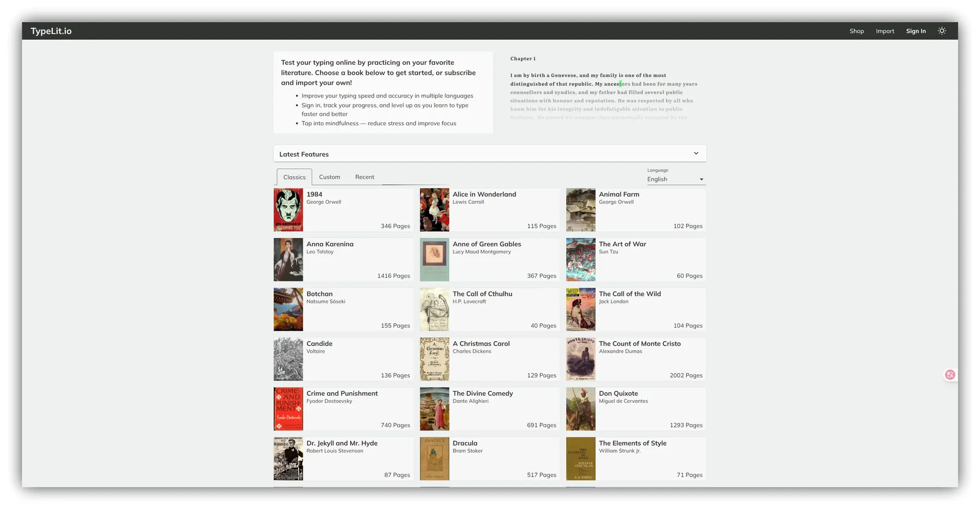
Task: Open the 1984 book cover thumbnail
Action: pos(288,210)
